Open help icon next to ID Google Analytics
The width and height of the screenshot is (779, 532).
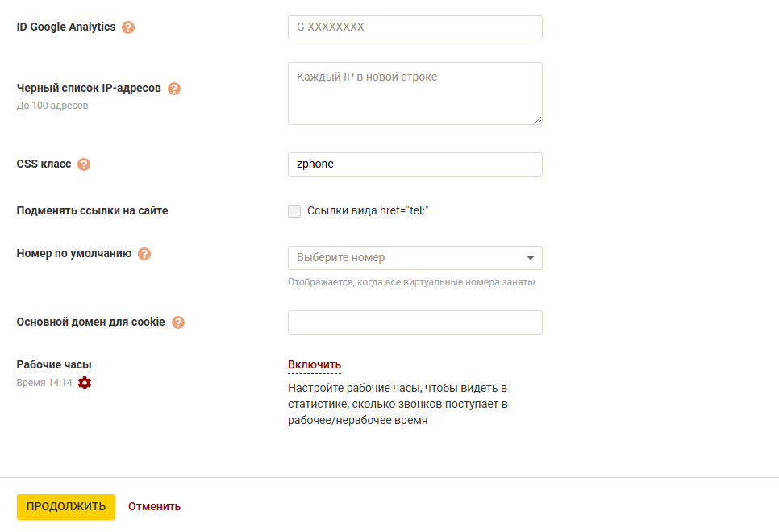[128, 27]
